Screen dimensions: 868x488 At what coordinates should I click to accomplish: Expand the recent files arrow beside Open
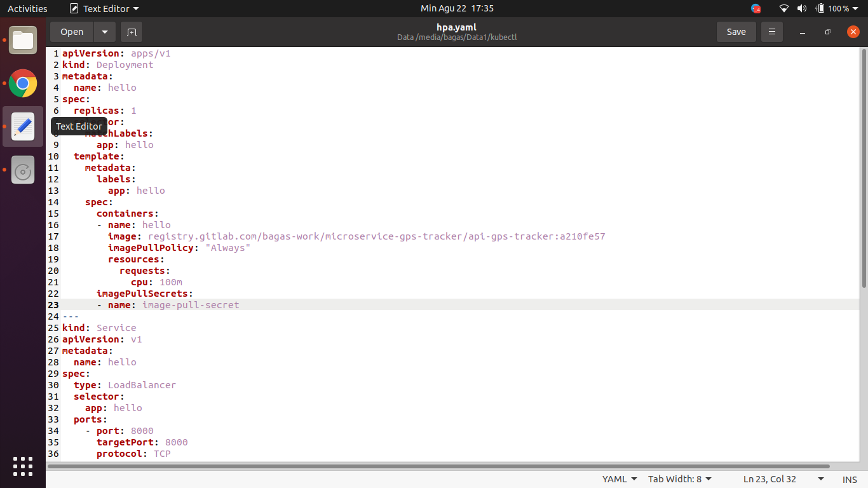point(105,32)
